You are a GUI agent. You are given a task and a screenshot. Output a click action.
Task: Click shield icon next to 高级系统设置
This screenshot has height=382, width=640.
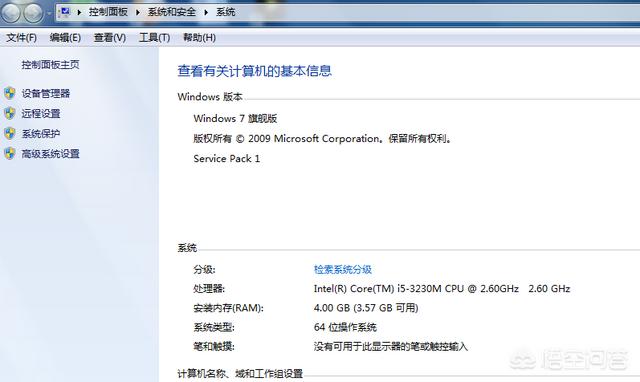[10, 153]
